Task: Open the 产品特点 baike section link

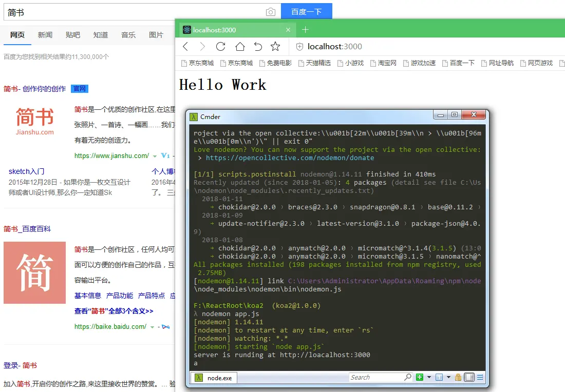Action: pos(152,296)
